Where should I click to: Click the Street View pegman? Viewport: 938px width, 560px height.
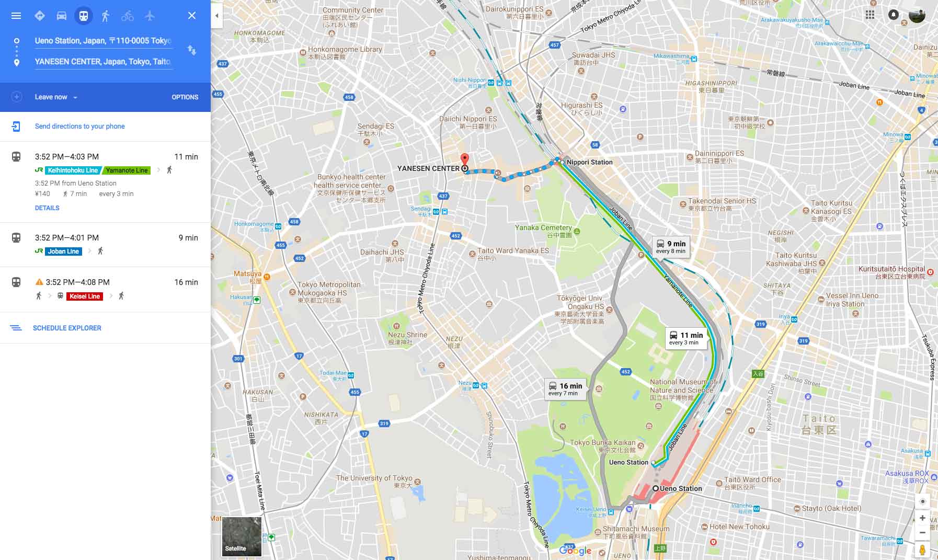pyautogui.click(x=922, y=550)
